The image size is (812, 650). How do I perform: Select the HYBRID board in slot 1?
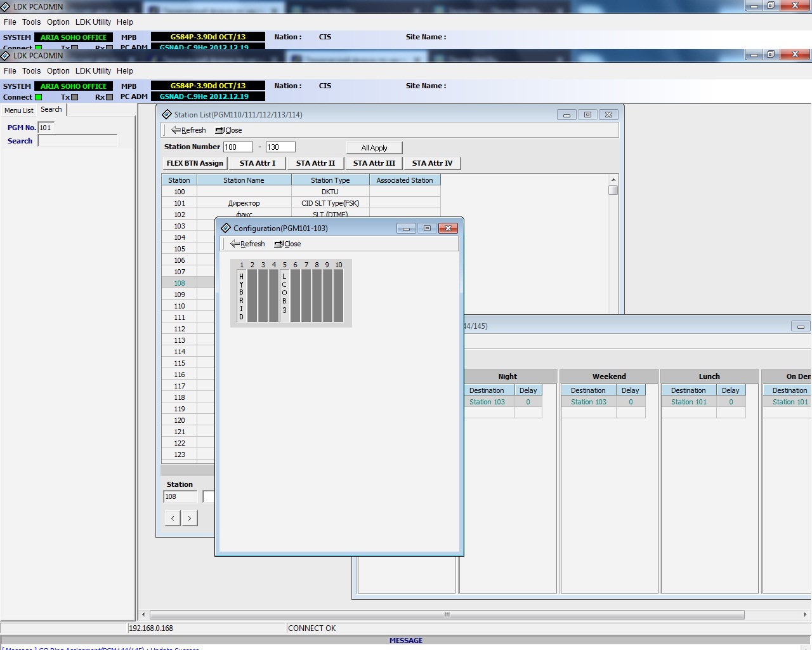tap(242, 295)
